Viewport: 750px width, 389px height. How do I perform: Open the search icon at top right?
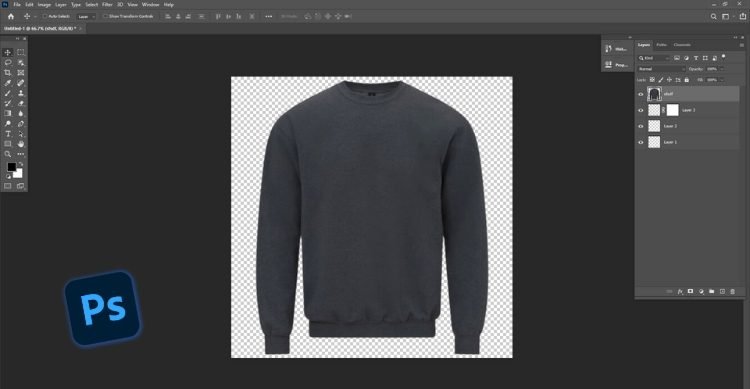713,16
